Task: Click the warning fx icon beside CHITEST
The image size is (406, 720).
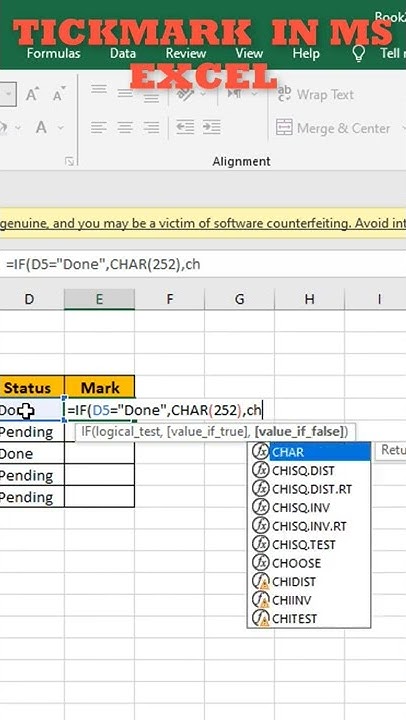Action: coord(260,619)
